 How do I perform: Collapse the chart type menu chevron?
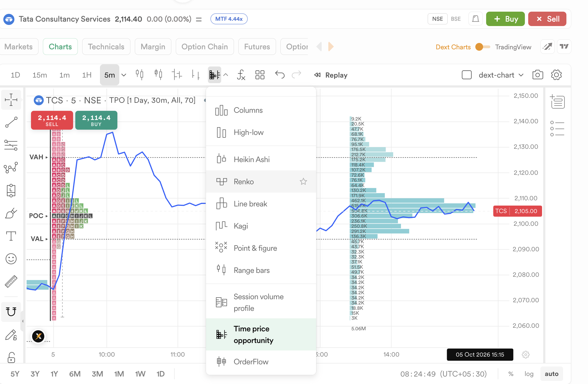pyautogui.click(x=226, y=75)
